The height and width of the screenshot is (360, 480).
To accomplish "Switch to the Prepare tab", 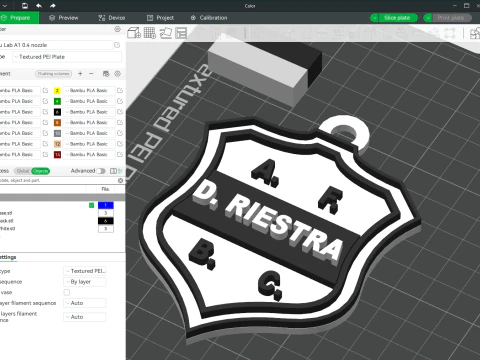I will tap(19, 18).
